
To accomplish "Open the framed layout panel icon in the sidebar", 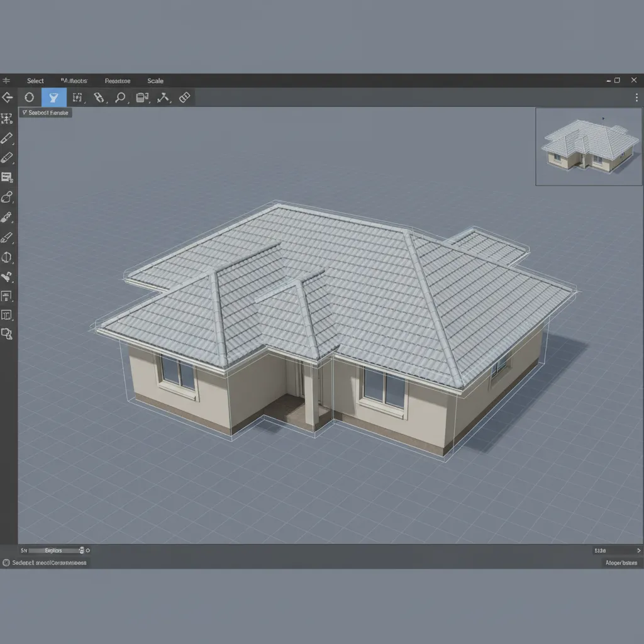I will point(7,296).
